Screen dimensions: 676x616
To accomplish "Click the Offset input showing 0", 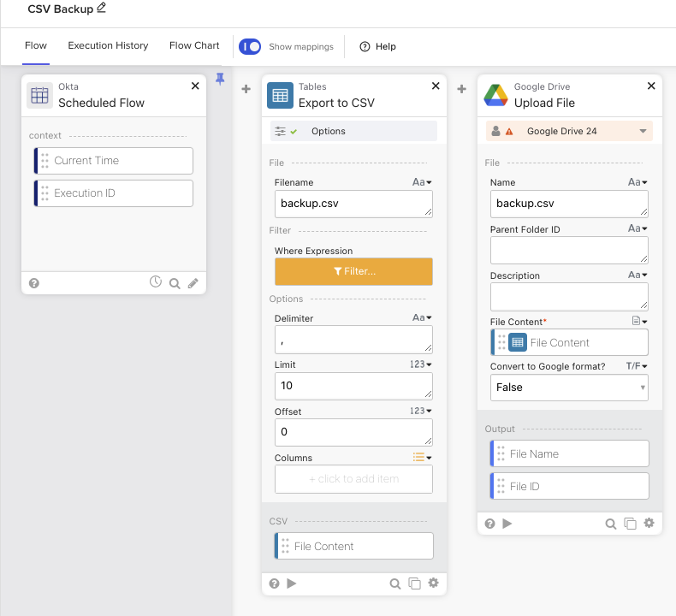I will tap(353, 432).
